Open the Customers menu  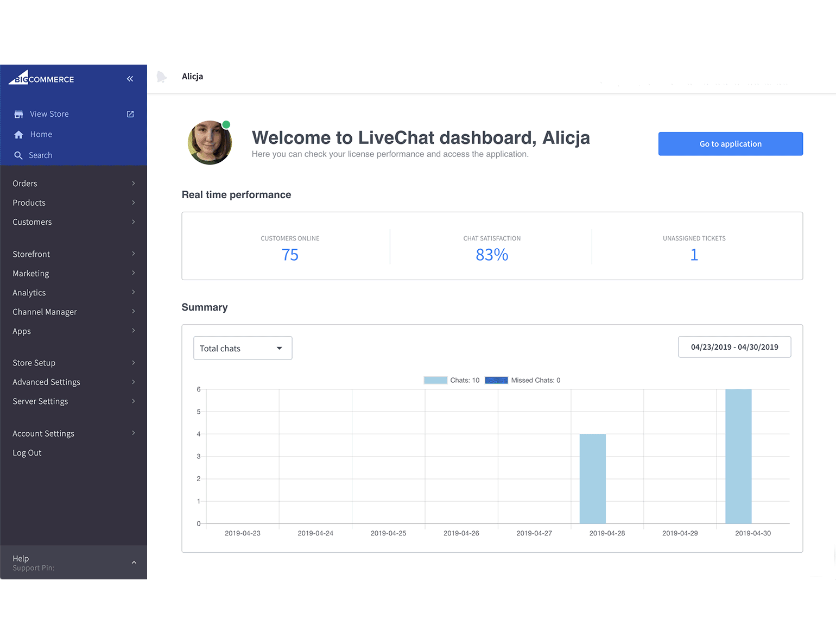pos(32,222)
